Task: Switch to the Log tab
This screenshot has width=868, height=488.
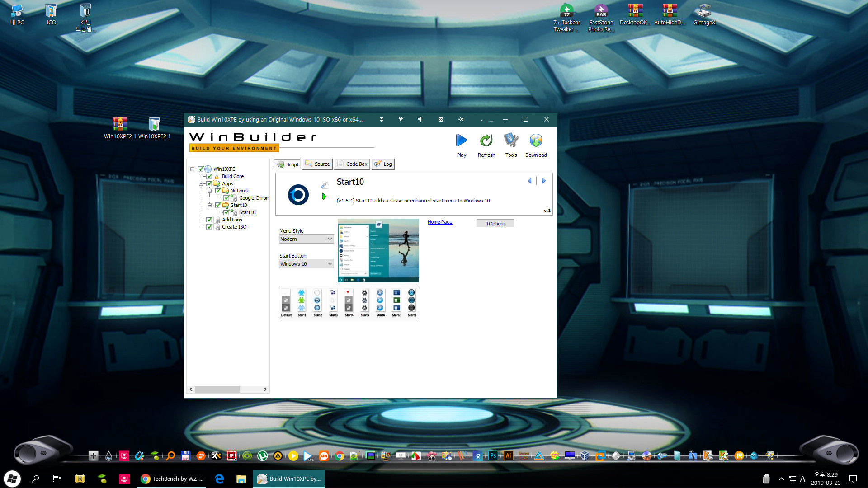Action: [383, 164]
